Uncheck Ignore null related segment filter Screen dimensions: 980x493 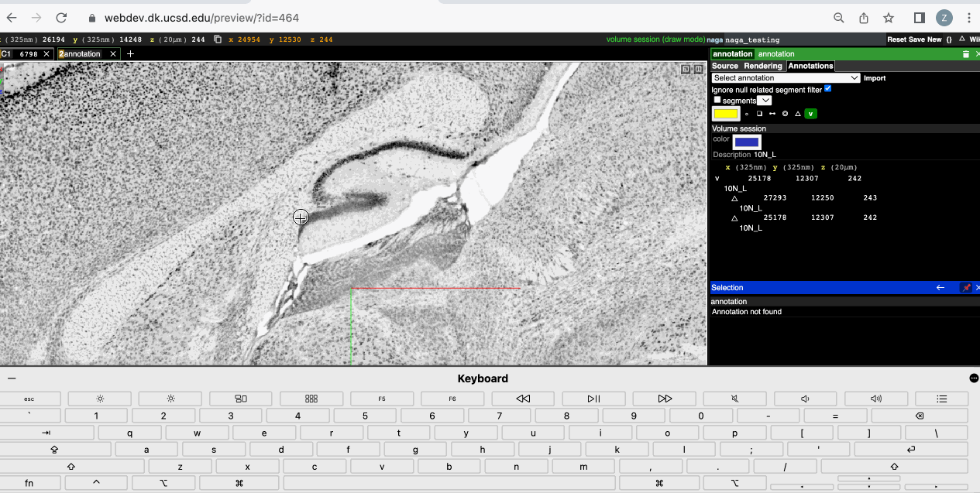tap(827, 89)
